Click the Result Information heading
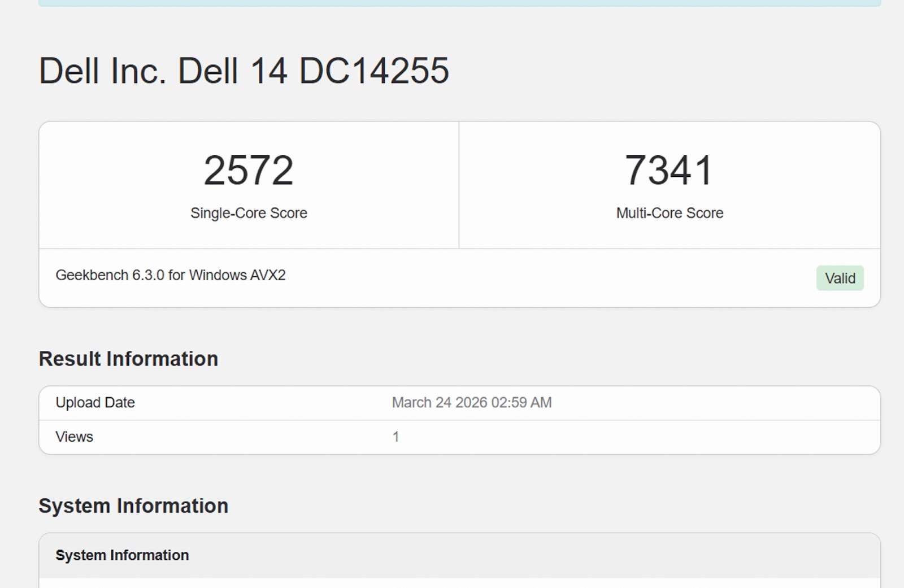Screen dimensions: 904x588 tap(128, 359)
